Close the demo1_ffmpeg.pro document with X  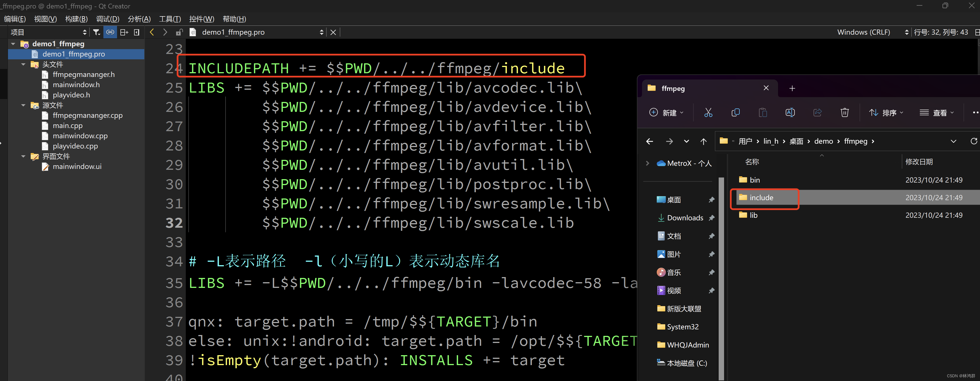[x=333, y=32]
